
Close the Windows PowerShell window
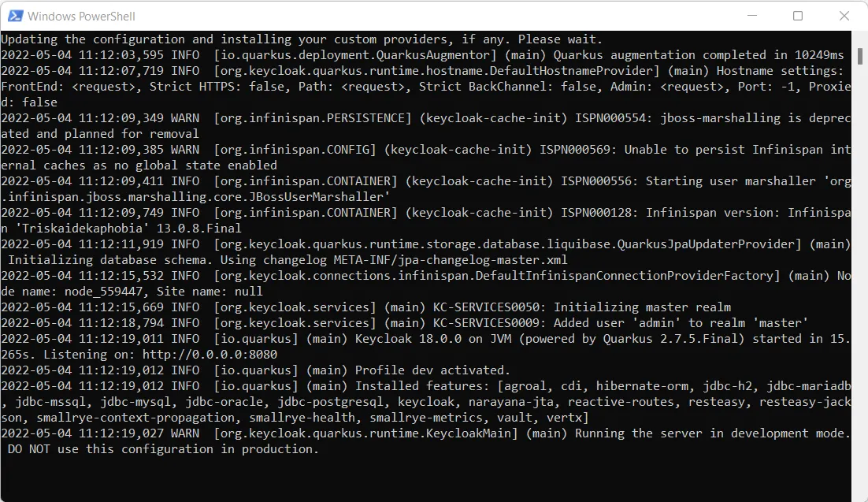coord(844,16)
